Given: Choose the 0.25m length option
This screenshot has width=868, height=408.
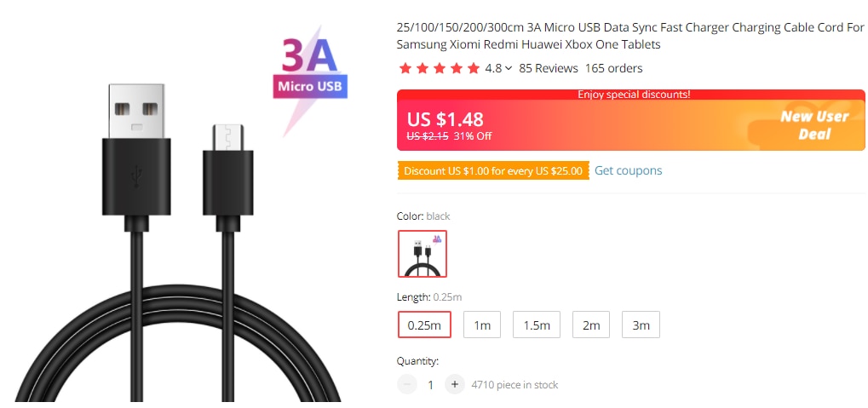Looking at the screenshot, I should tap(424, 325).
